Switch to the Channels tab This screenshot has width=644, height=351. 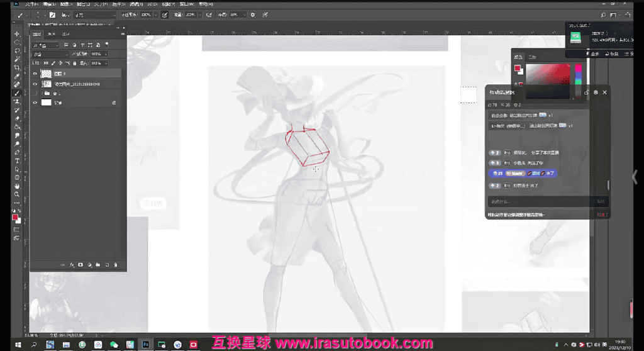click(x=52, y=34)
